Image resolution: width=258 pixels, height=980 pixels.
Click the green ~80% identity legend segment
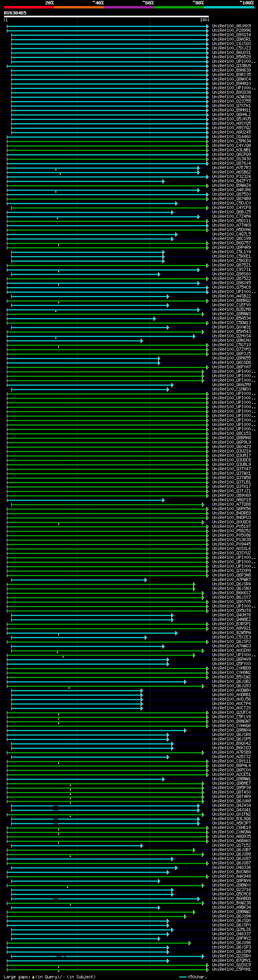(179, 7)
